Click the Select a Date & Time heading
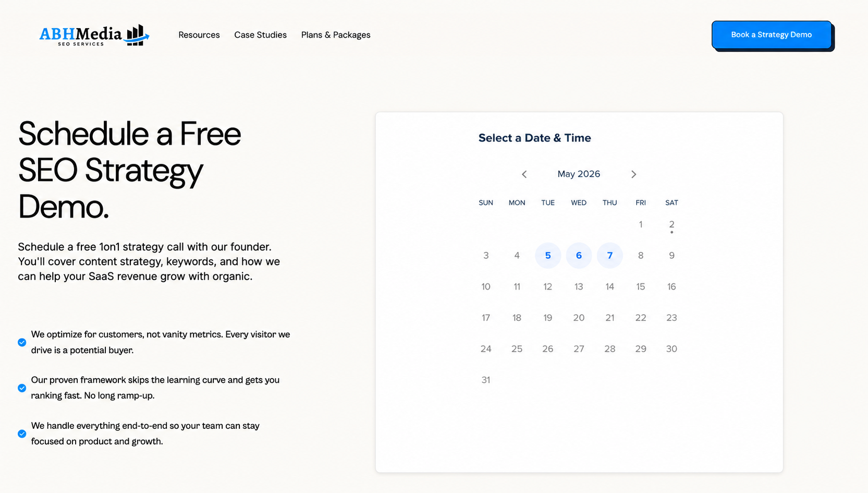This screenshot has height=493, width=868. 534,138
